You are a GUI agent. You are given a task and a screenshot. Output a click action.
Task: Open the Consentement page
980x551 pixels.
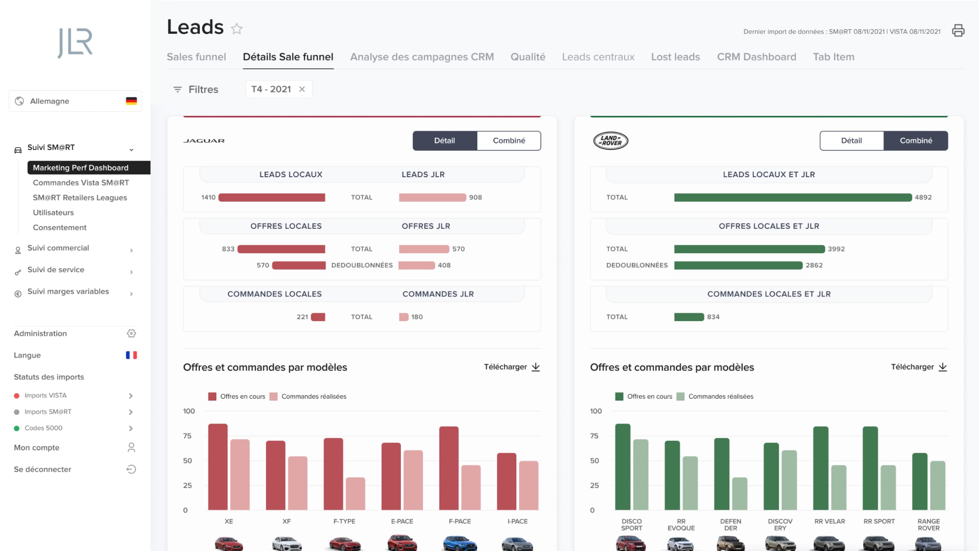[x=60, y=228]
